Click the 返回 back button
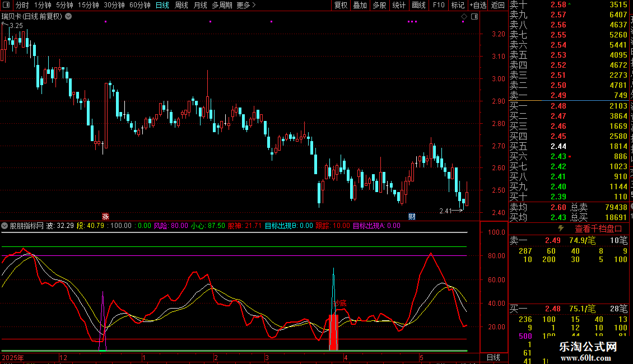The height and width of the screenshot is (364, 633). [498, 5]
